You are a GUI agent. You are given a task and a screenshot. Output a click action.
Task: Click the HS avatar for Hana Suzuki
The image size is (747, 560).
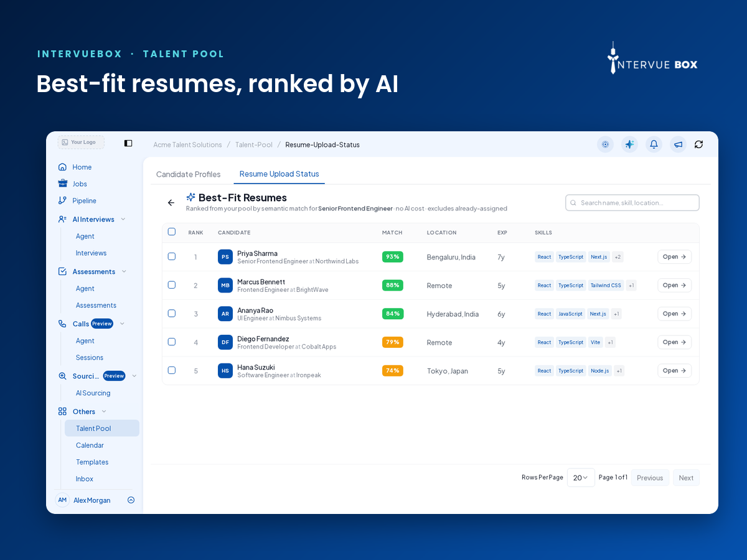click(225, 371)
